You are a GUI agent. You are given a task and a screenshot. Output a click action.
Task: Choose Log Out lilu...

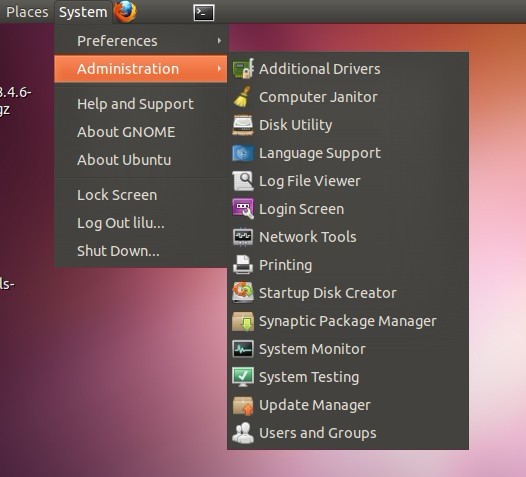point(141,223)
